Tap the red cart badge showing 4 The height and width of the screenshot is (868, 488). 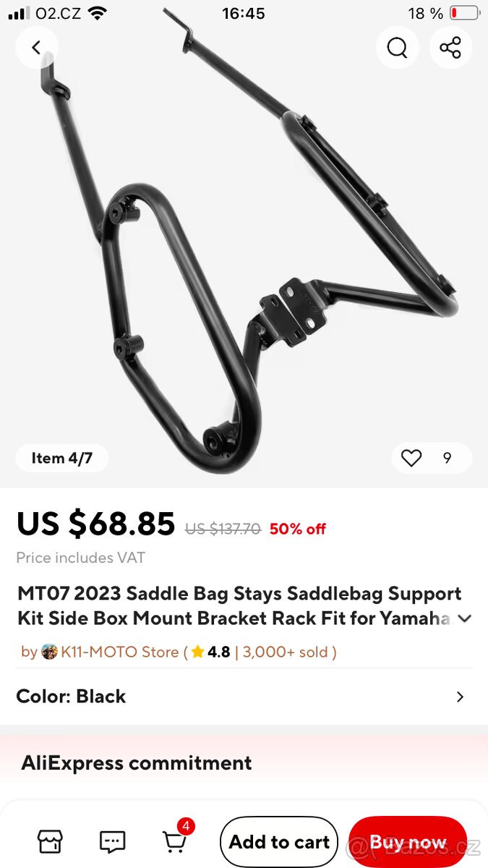(x=186, y=825)
